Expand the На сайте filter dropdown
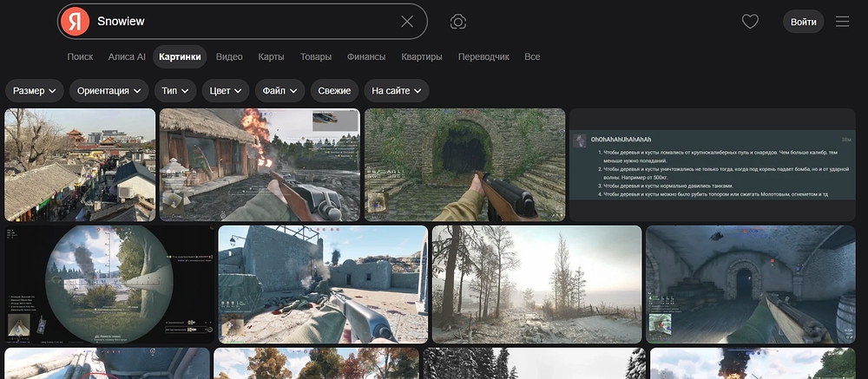 tap(397, 91)
